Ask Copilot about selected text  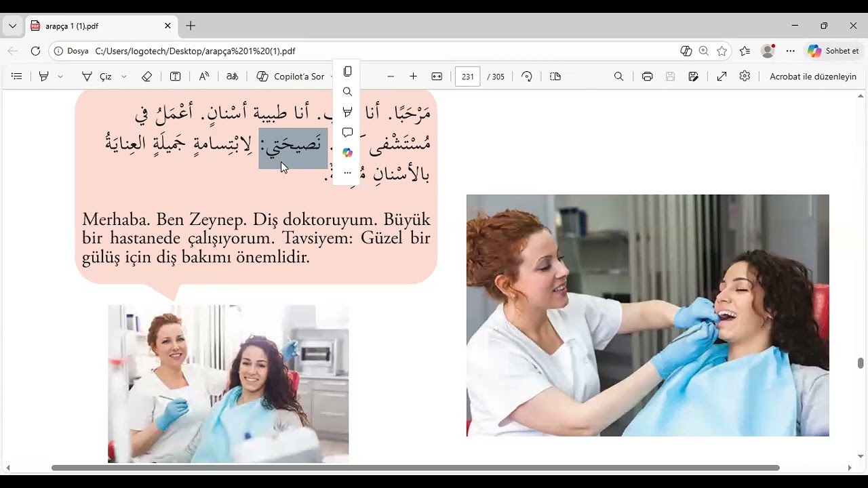click(347, 152)
